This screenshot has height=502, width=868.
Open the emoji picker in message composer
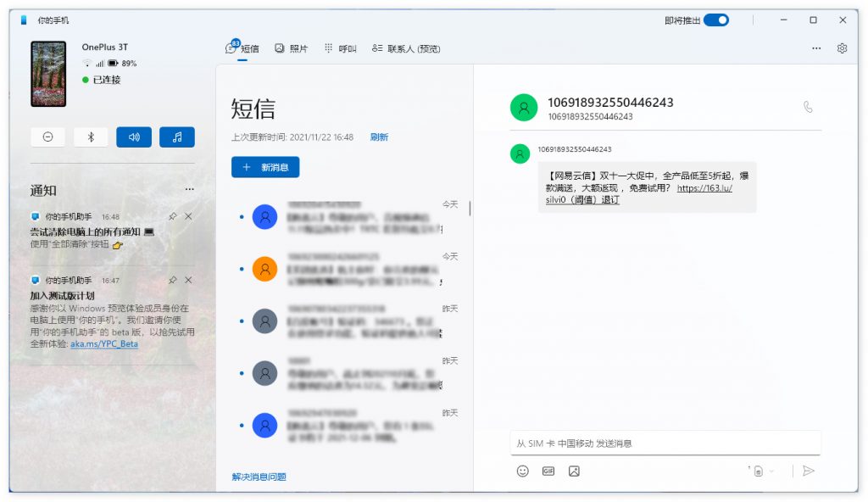tap(522, 471)
